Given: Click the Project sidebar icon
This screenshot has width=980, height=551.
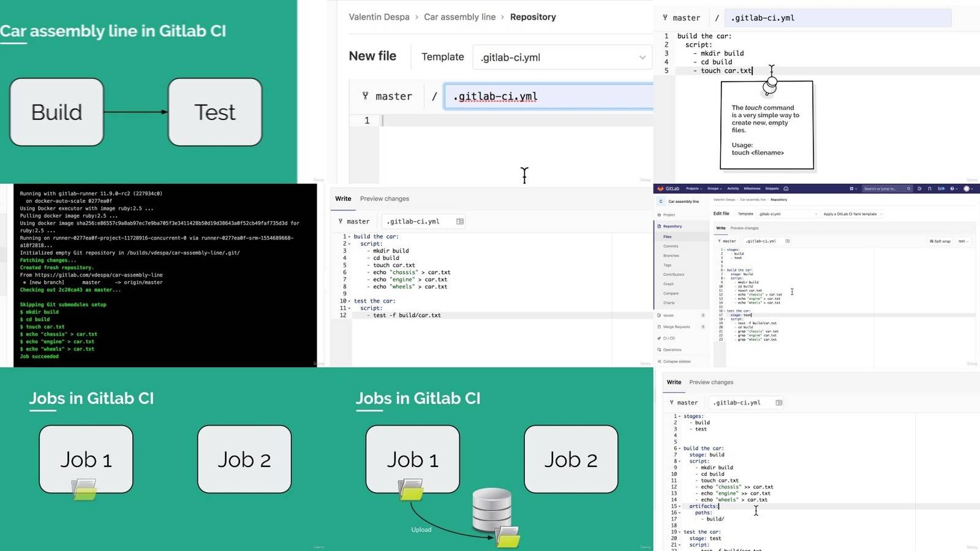Looking at the screenshot, I should coord(659,215).
